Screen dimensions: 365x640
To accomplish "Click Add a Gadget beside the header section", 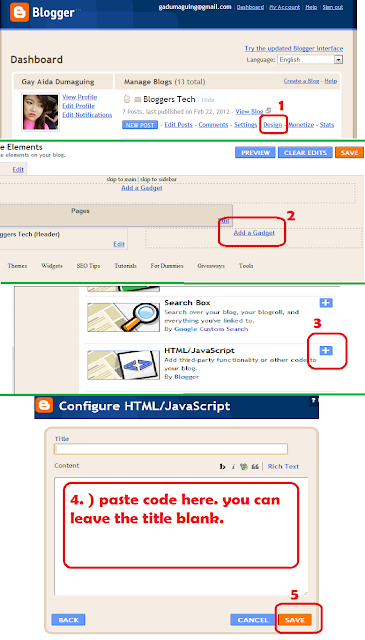I will [x=254, y=233].
